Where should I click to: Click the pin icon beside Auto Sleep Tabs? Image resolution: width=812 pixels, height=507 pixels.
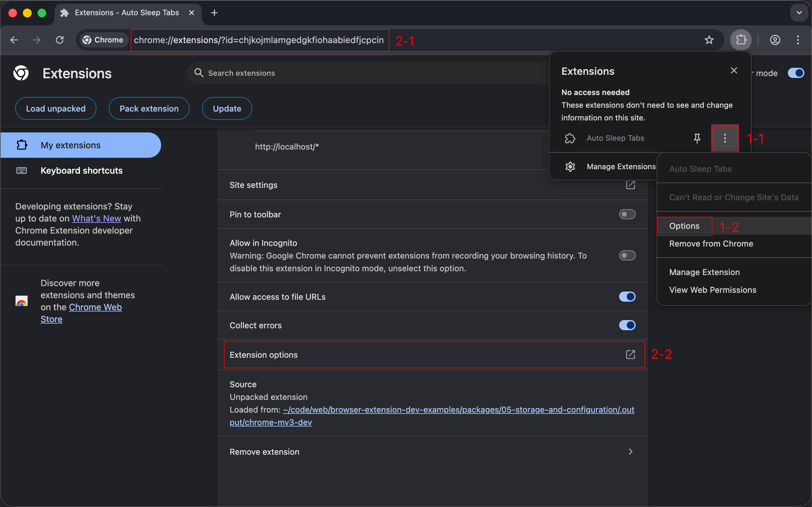[x=697, y=138]
